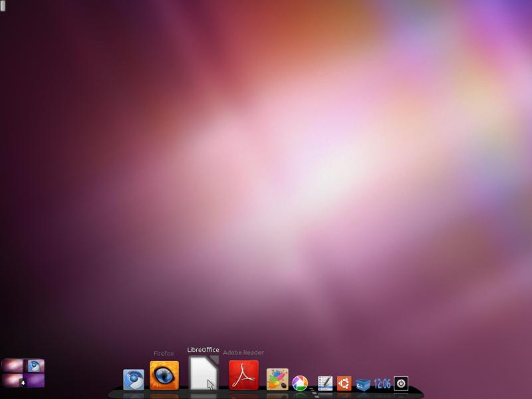Open the blue box icon in dock
The image size is (532, 399).
[362, 384]
